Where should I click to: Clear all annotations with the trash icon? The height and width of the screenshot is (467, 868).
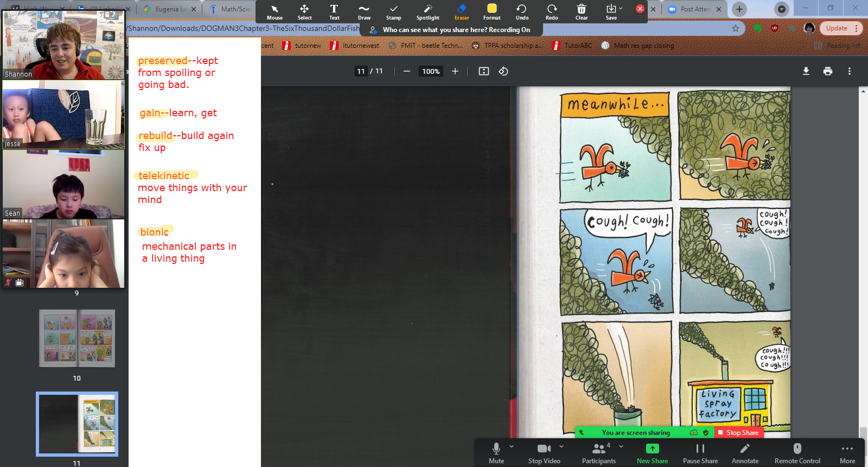click(x=582, y=12)
